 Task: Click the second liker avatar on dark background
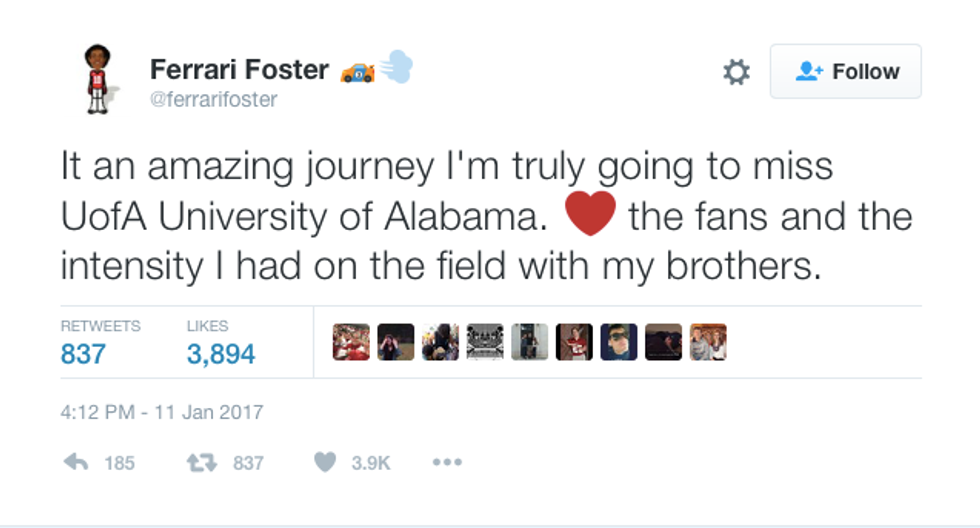pyautogui.click(x=396, y=342)
